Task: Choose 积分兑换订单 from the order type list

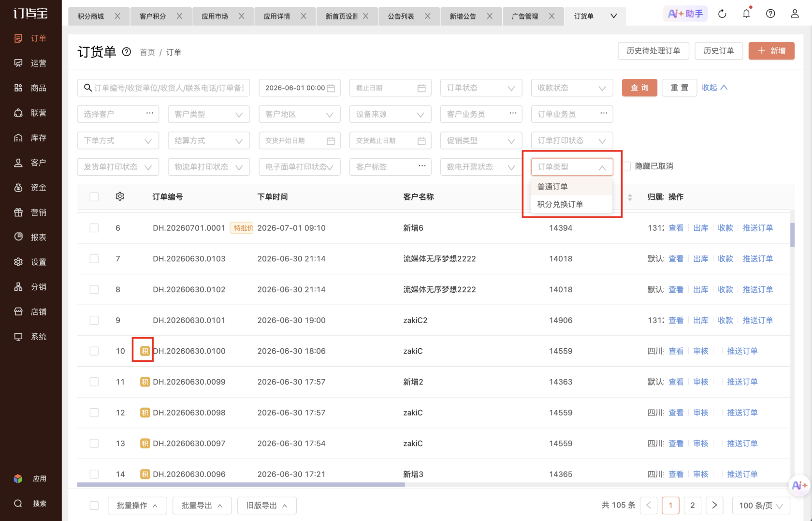Action: click(572, 204)
